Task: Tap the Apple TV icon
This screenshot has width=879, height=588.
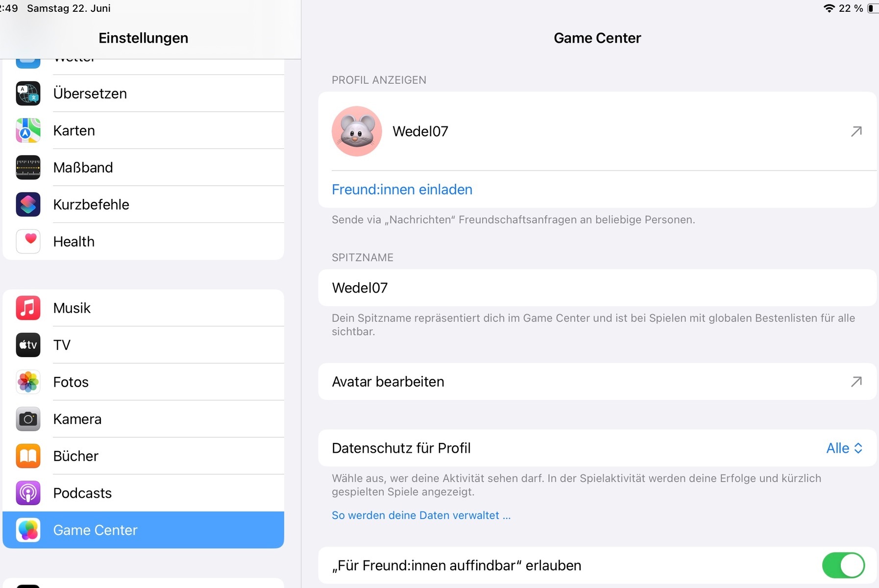Action: click(x=28, y=345)
